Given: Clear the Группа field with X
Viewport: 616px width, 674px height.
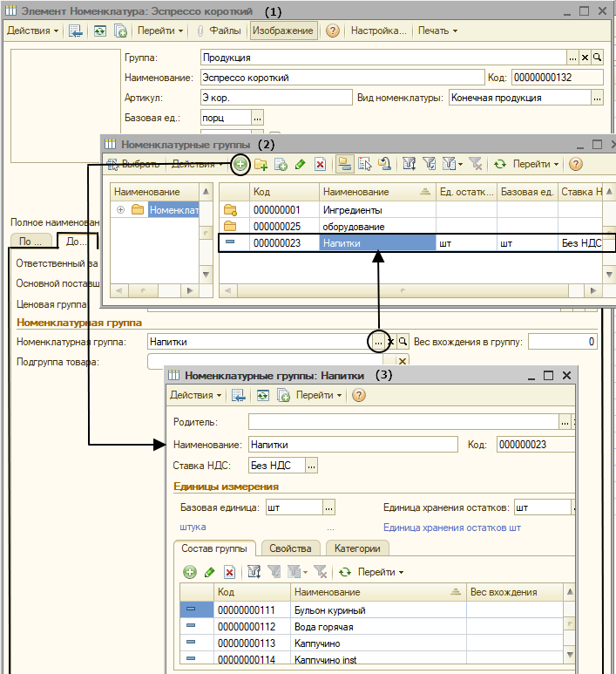Looking at the screenshot, I should coord(585,58).
